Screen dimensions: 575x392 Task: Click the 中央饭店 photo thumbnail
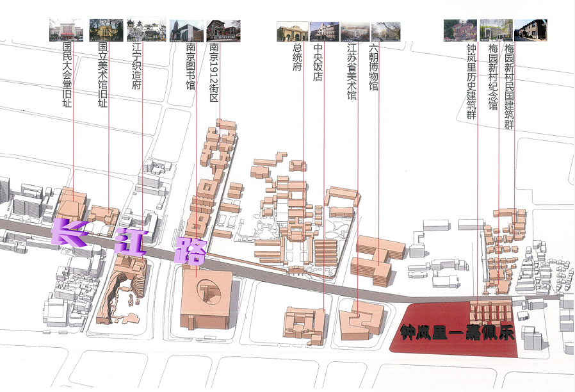325,32
